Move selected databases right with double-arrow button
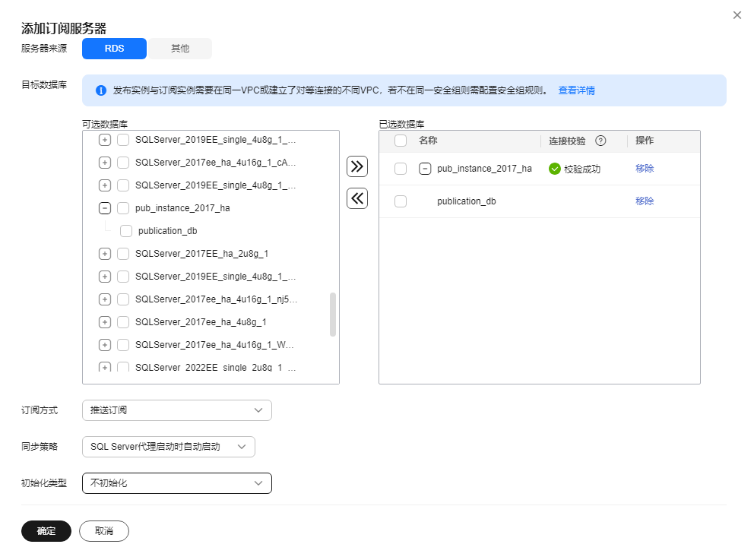The image size is (754, 560). click(x=356, y=166)
